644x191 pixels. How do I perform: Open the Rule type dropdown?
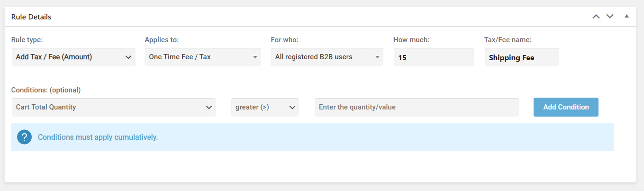pos(73,57)
